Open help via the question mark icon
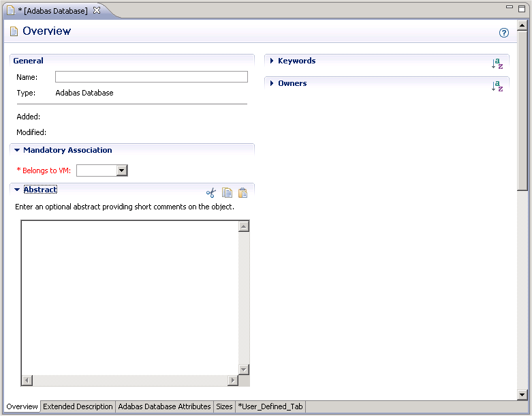Screen dimensions: 532x416 pyautogui.click(x=504, y=33)
